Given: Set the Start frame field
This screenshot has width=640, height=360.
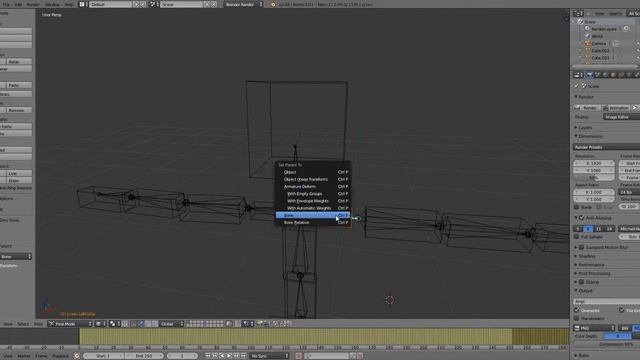Looking at the screenshot, I should click(x=103, y=356).
